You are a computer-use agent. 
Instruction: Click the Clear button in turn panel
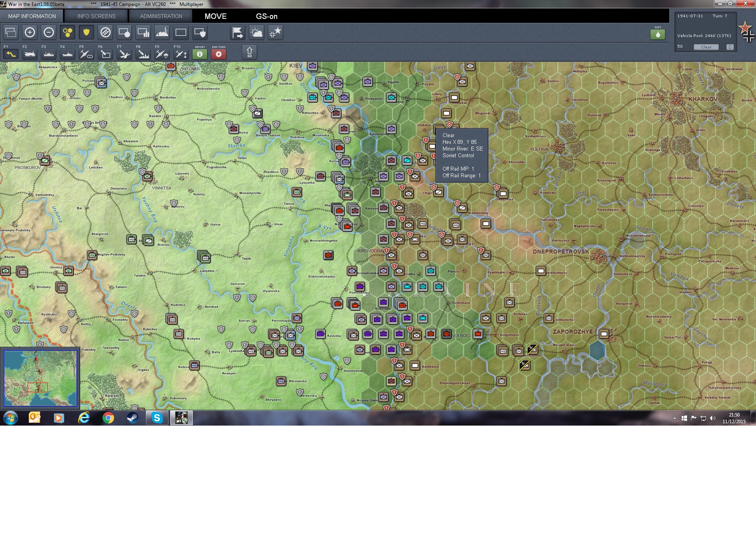706,47
